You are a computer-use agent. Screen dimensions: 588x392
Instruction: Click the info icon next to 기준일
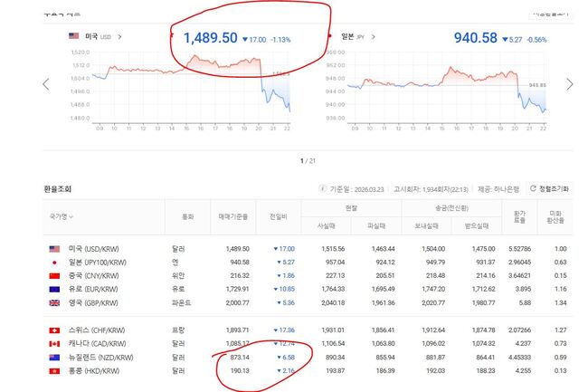[321, 188]
